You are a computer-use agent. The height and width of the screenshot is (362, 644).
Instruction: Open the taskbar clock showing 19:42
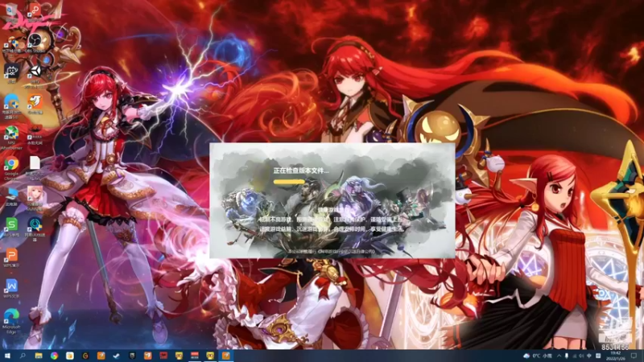click(615, 356)
